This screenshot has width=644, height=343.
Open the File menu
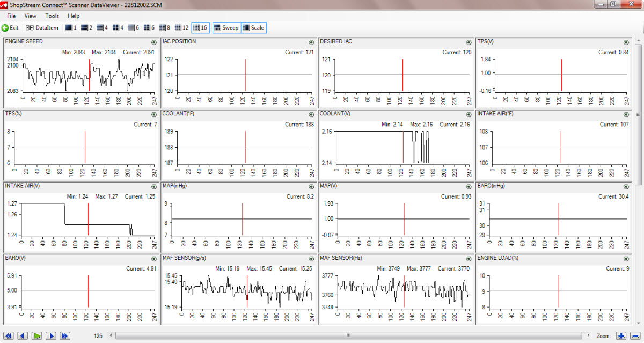[x=11, y=16]
